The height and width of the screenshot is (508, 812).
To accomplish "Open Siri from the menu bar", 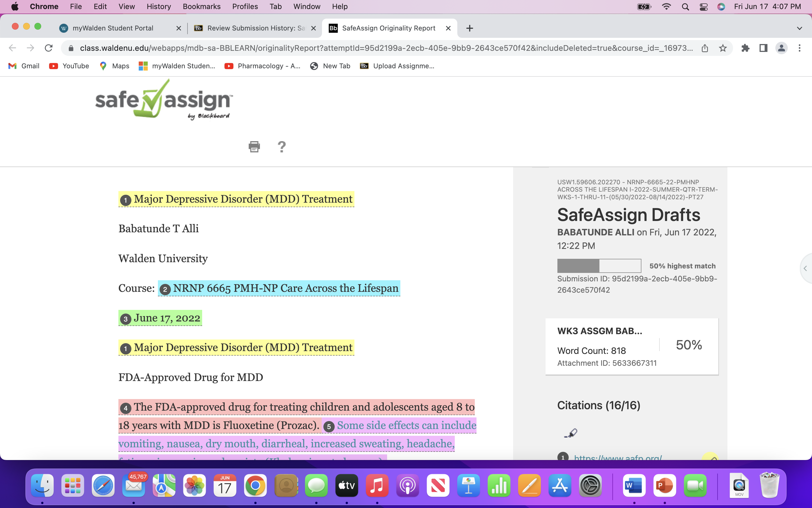I will [721, 7].
